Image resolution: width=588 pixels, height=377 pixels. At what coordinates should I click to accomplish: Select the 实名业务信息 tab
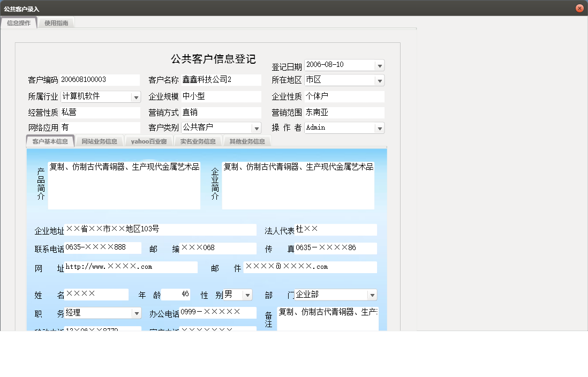point(198,141)
